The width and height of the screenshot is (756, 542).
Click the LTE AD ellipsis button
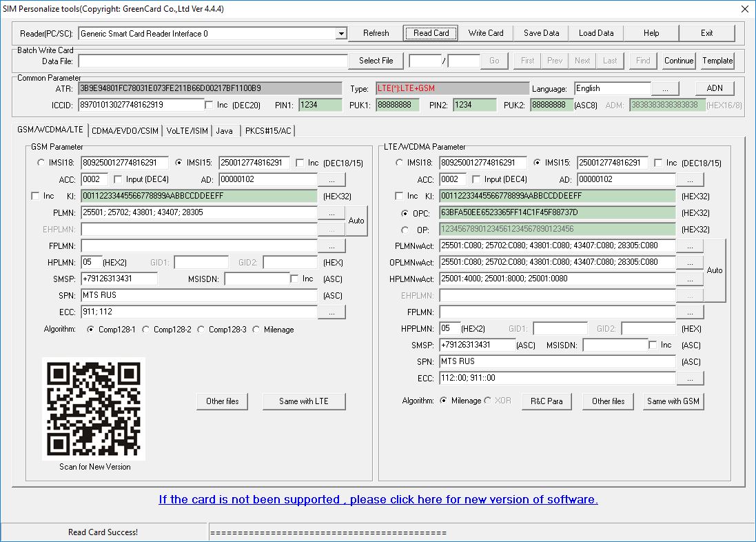[x=690, y=180]
